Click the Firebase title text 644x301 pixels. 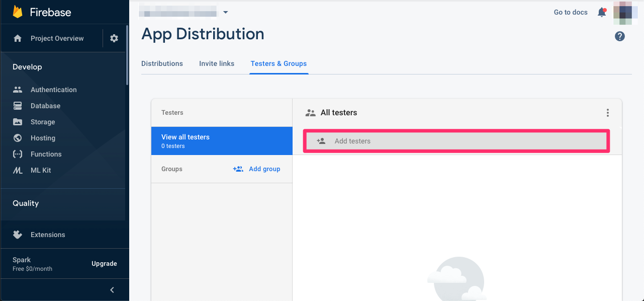tap(50, 13)
